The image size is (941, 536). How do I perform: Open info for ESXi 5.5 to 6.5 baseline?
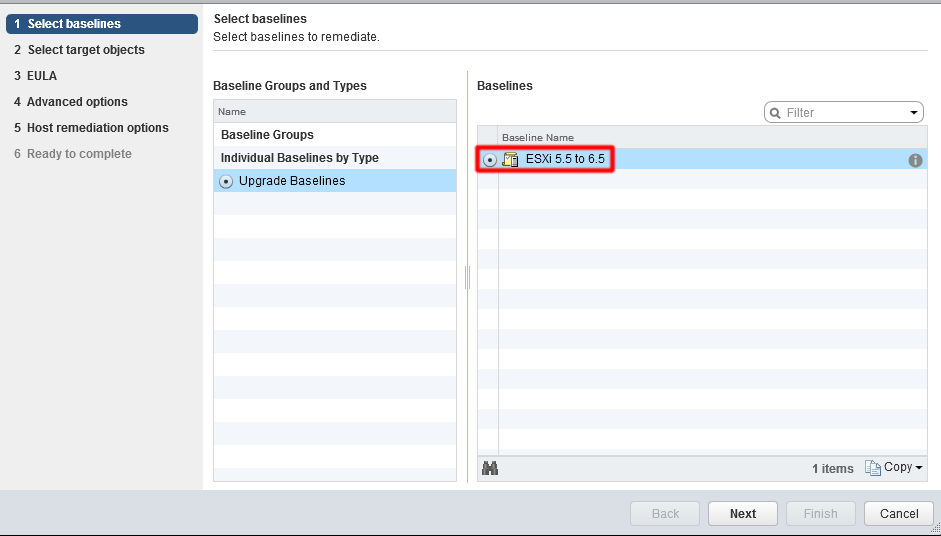tap(915, 160)
